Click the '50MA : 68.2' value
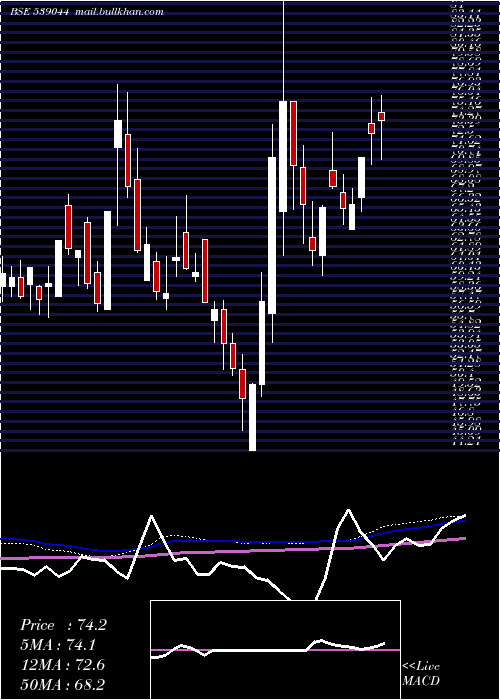 point(63,684)
